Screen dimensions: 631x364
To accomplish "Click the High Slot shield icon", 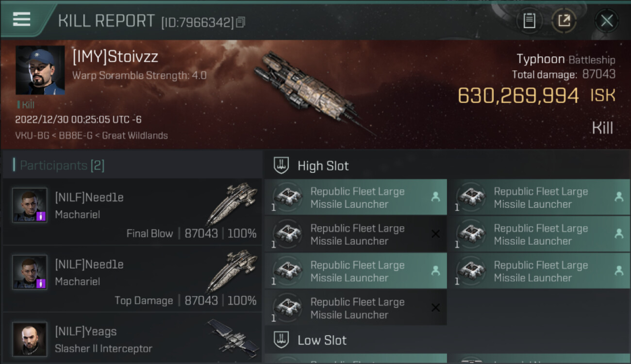I will tap(282, 165).
